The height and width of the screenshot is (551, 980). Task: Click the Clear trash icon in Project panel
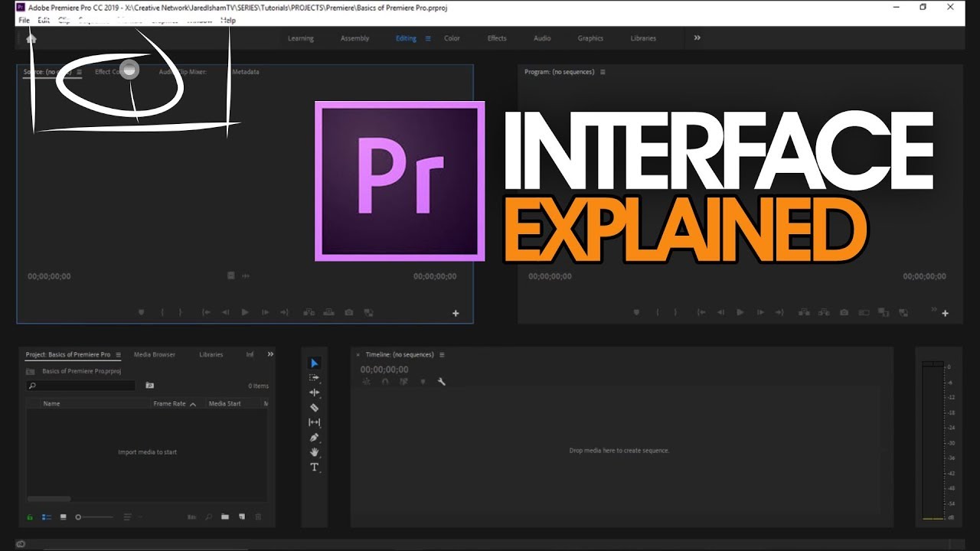(x=258, y=517)
